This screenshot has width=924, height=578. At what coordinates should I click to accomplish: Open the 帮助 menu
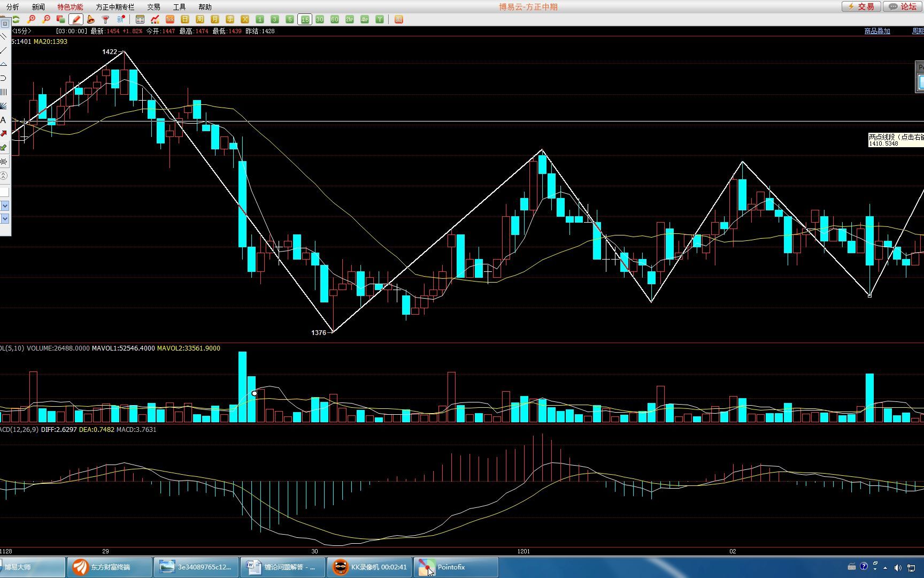[x=205, y=7]
